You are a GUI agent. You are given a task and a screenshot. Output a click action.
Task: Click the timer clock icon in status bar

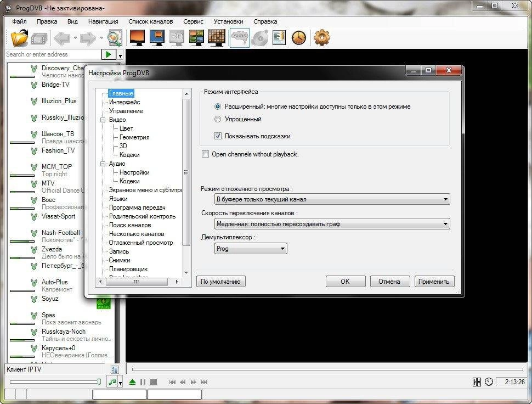[489, 382]
